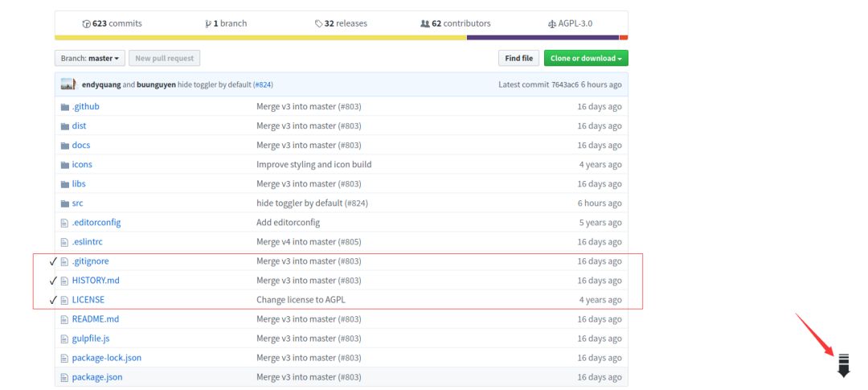
Task: Click the committer avatar thumbnail
Action: 68,84
